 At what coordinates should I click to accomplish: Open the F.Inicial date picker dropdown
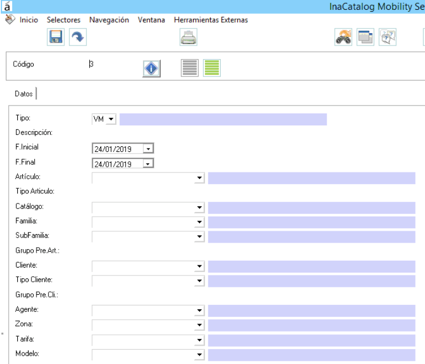(148, 149)
